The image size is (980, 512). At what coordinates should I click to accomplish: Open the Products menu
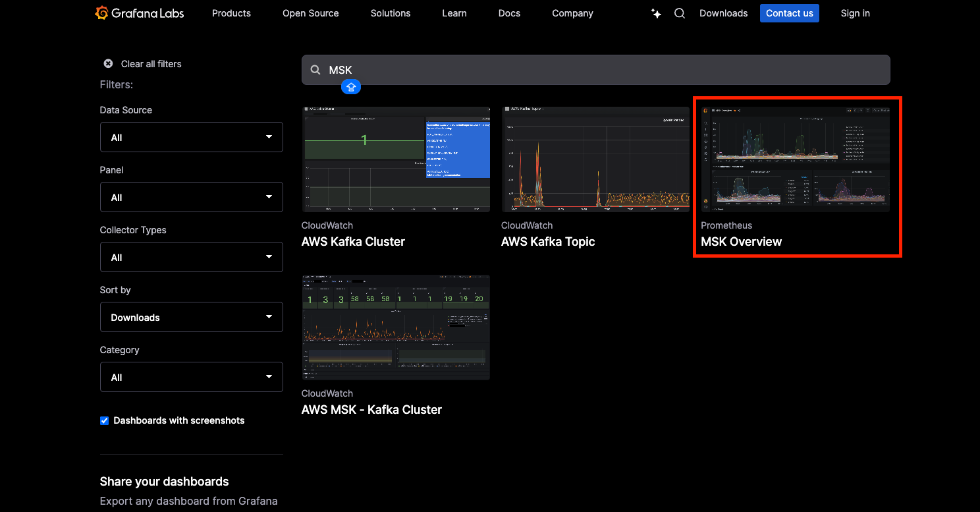pyautogui.click(x=231, y=13)
